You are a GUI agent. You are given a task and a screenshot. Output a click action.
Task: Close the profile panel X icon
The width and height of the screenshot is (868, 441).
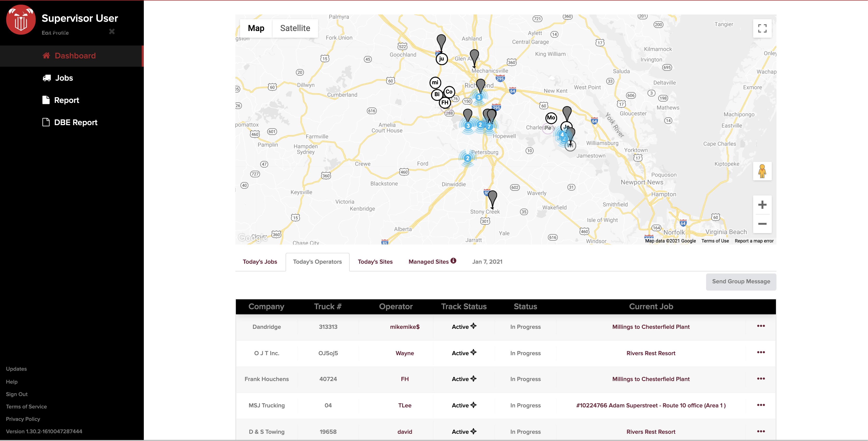pos(112,31)
